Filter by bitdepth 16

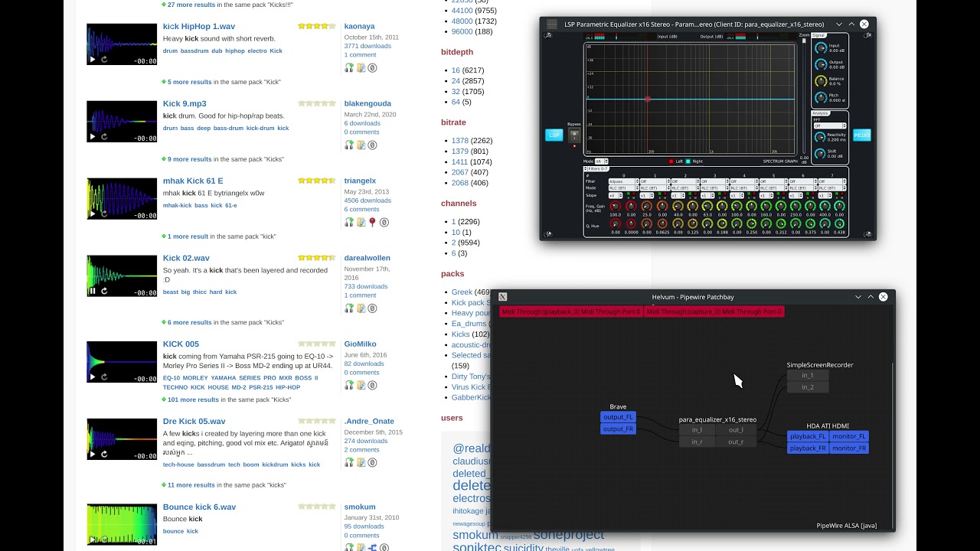point(456,70)
